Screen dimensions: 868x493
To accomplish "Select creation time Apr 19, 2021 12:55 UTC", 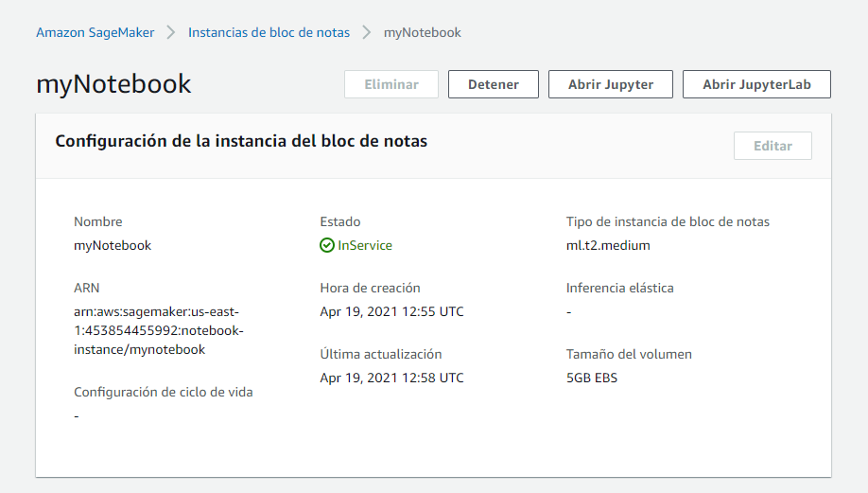I will tap(391, 312).
